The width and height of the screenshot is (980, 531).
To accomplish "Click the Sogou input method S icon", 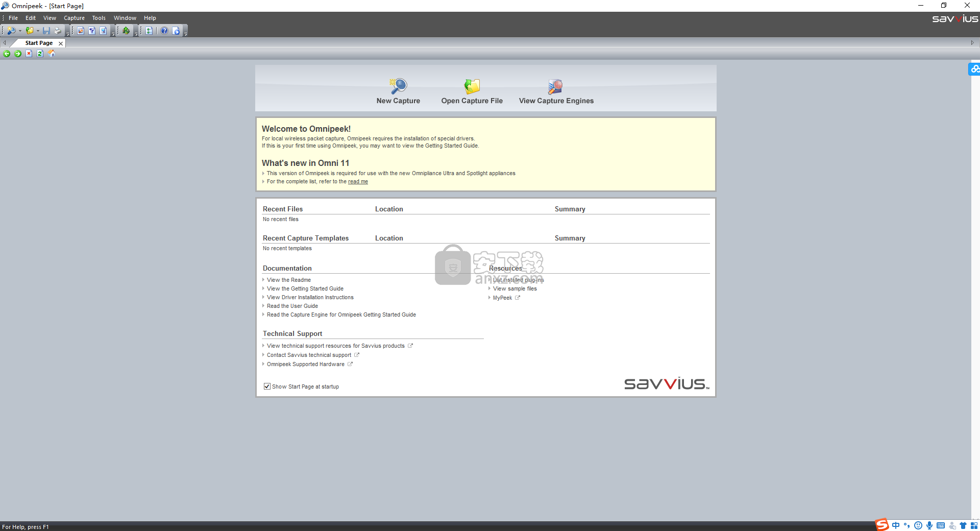I will (x=882, y=525).
